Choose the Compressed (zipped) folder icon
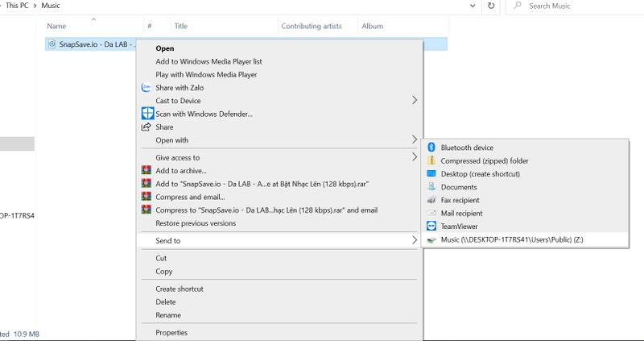The width and height of the screenshot is (644, 341). pyautogui.click(x=431, y=160)
